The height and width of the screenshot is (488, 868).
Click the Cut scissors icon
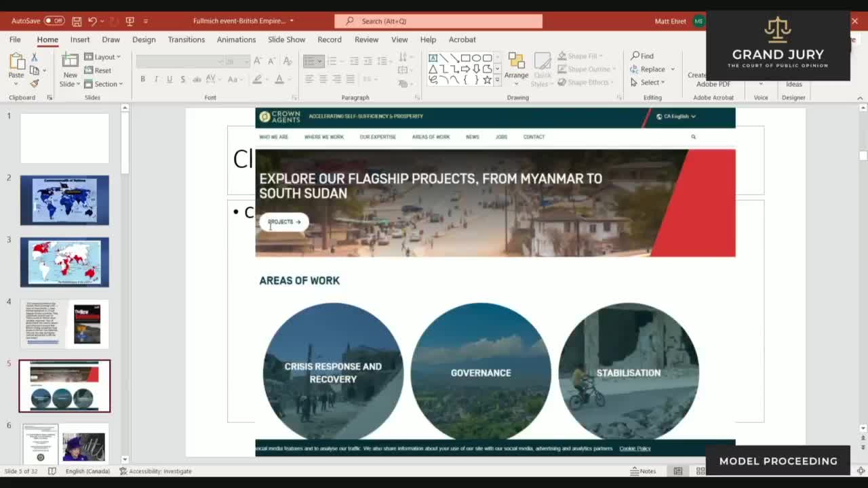34,57
